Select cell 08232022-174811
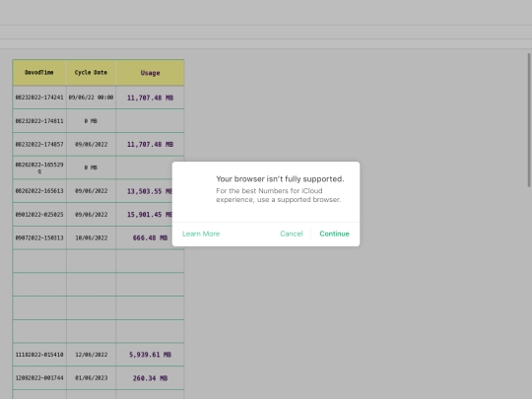This screenshot has width=532, height=399. point(39,121)
